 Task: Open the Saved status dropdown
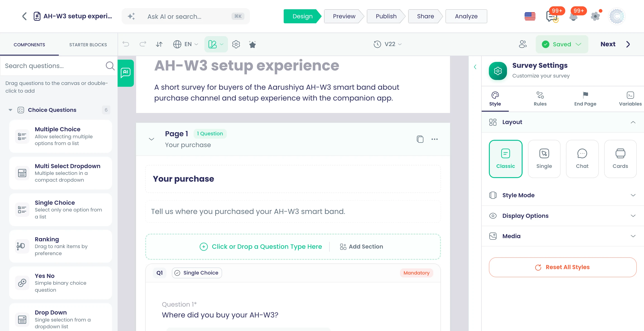(x=562, y=44)
